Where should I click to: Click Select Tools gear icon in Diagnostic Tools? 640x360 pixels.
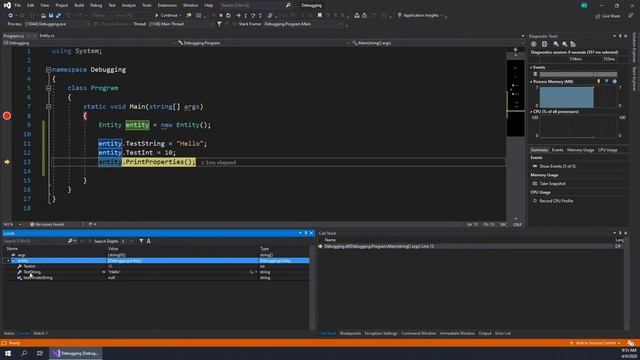[533, 44]
